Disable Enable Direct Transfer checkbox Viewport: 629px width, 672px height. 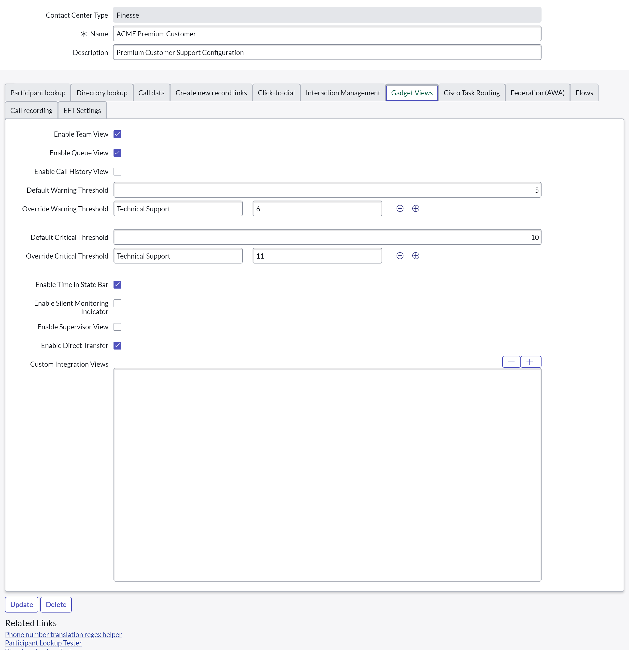click(117, 346)
